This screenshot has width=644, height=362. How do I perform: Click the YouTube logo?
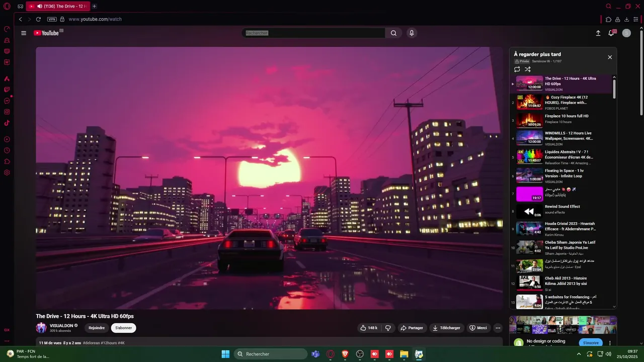tap(46, 33)
